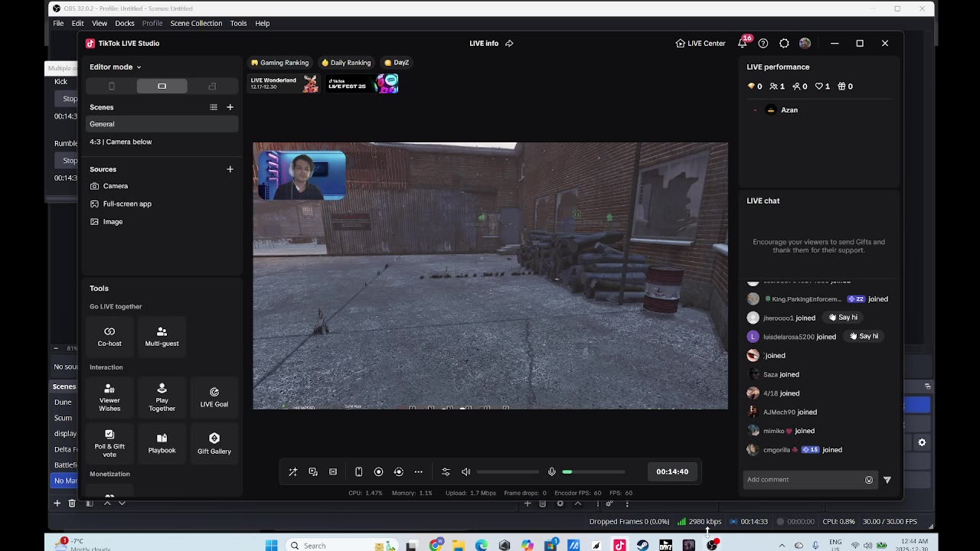Screen dimensions: 980x551
Task: Open the profile avatar menu
Action: coord(805,44)
